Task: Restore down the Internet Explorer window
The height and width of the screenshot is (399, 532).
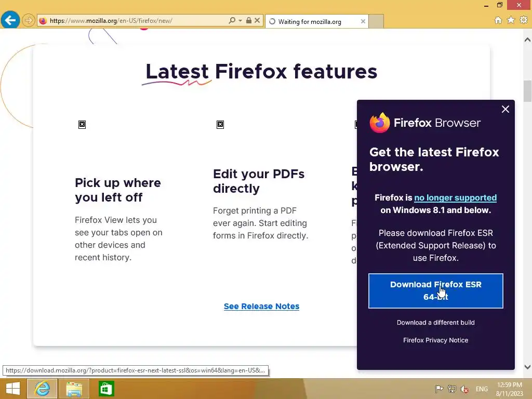Action: click(499, 5)
